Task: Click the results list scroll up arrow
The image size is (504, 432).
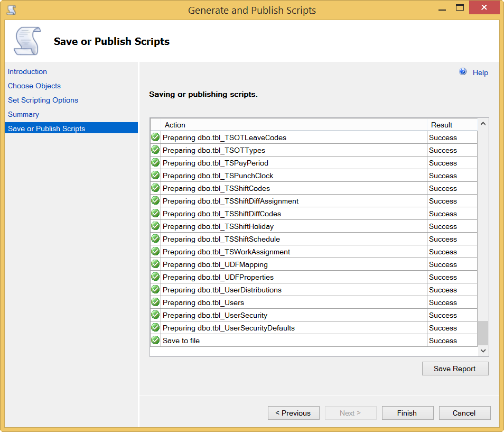Action: point(483,124)
